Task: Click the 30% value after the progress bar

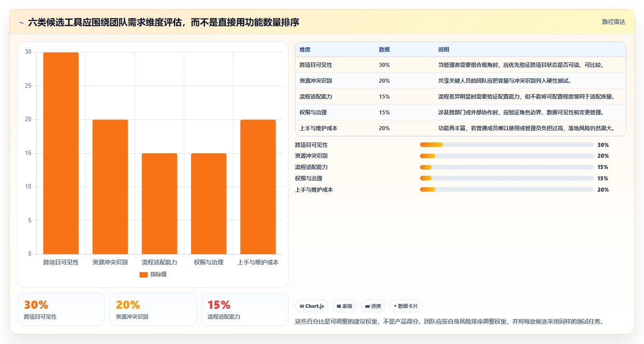Action: 603,145
